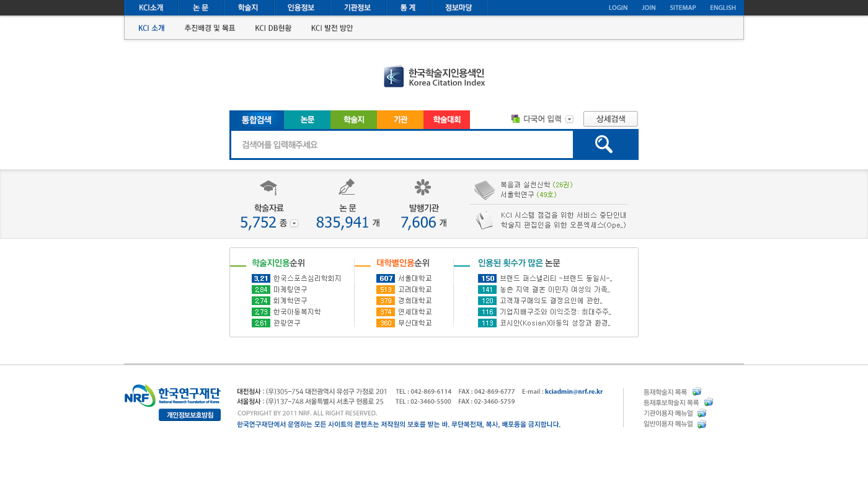
Task: Click the 고객재구매의도 결정요인 article link
Action: [551, 301]
